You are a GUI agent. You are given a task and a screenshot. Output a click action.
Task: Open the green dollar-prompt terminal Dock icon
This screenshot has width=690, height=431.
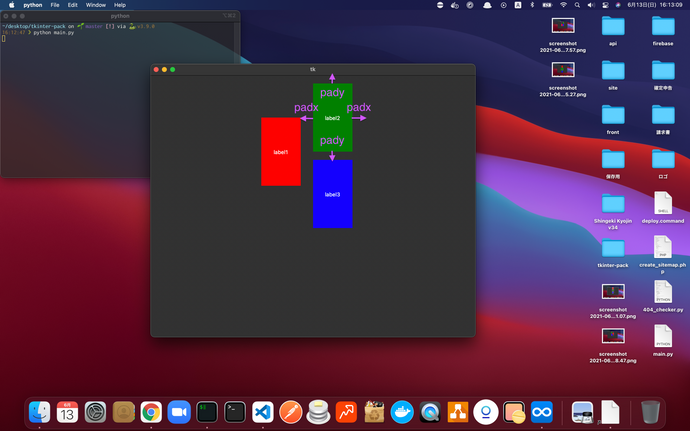point(207,413)
